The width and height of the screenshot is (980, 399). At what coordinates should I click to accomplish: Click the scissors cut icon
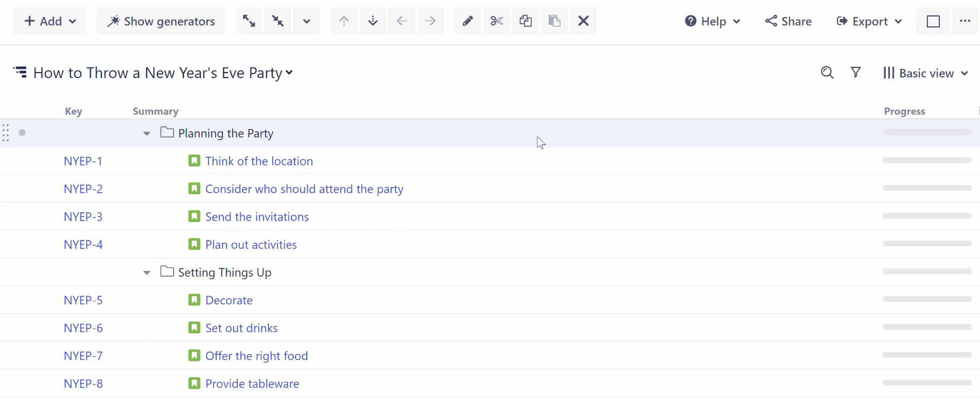497,21
